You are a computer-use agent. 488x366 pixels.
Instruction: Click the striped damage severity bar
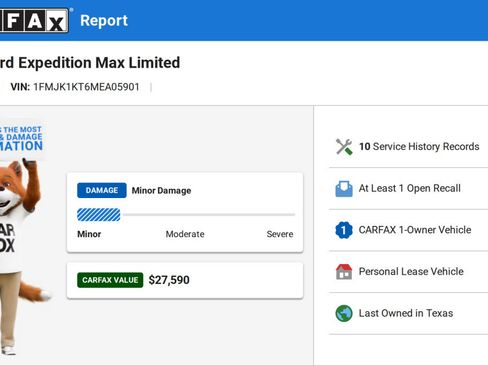pos(99,215)
